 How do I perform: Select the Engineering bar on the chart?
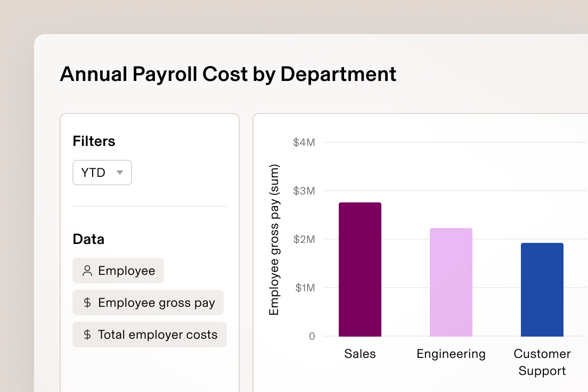click(451, 282)
